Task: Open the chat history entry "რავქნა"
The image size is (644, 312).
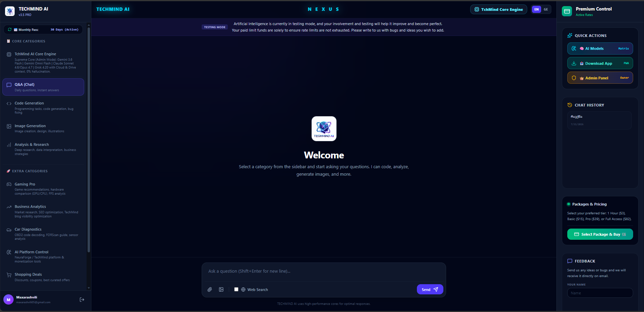Action: (599, 120)
